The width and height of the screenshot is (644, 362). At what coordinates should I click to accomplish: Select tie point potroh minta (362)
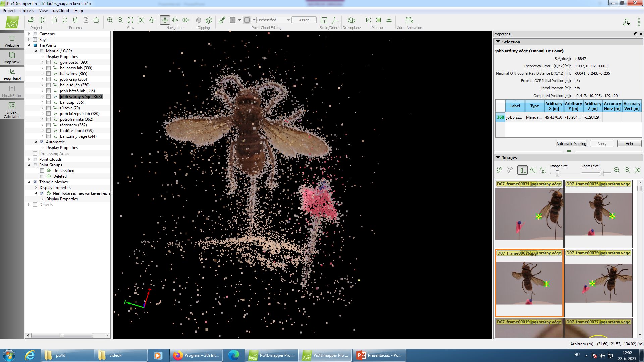tap(76, 119)
